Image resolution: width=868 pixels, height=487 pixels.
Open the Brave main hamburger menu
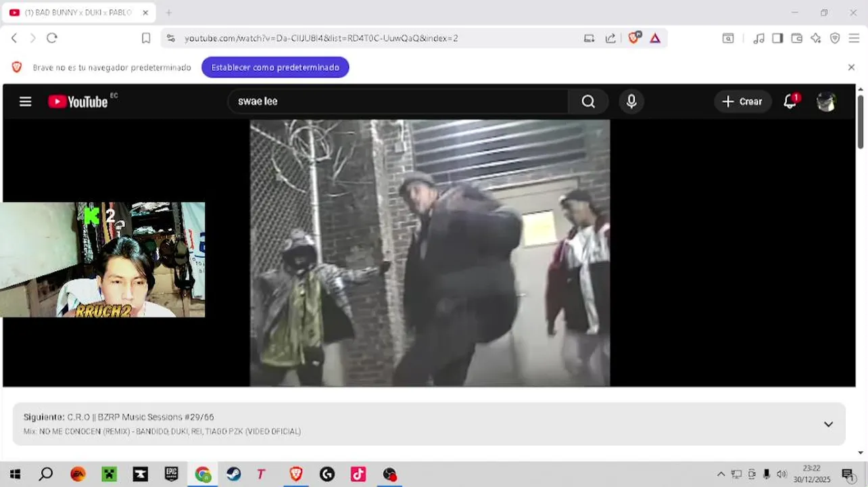[x=854, y=39]
